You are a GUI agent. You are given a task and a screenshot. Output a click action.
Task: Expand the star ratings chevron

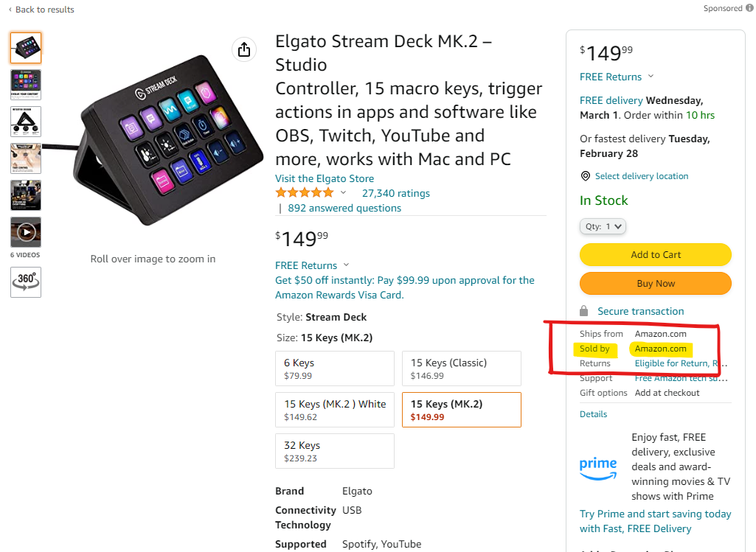point(343,192)
